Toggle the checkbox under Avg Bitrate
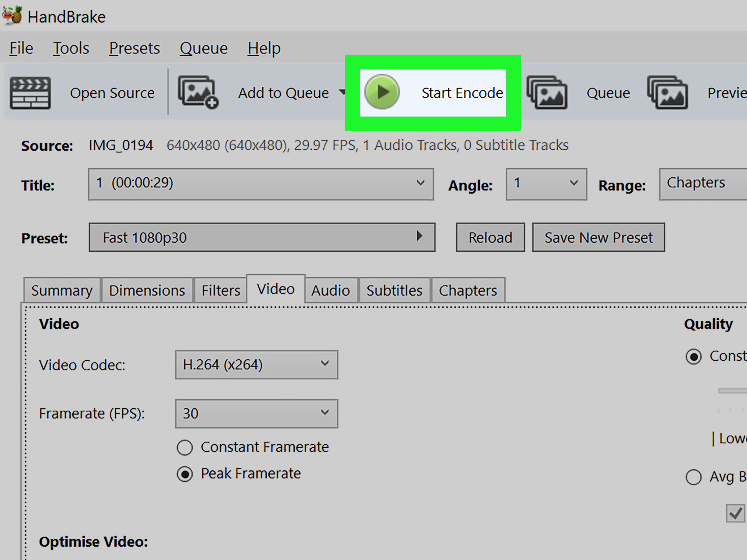 pos(735,513)
